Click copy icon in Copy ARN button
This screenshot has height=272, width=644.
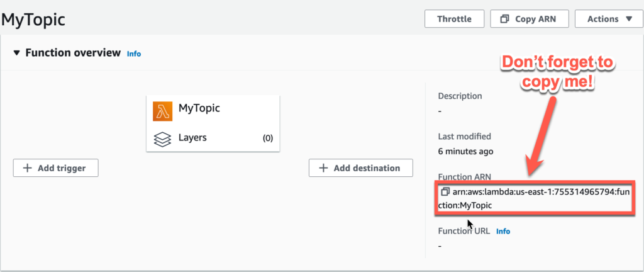[x=505, y=19]
